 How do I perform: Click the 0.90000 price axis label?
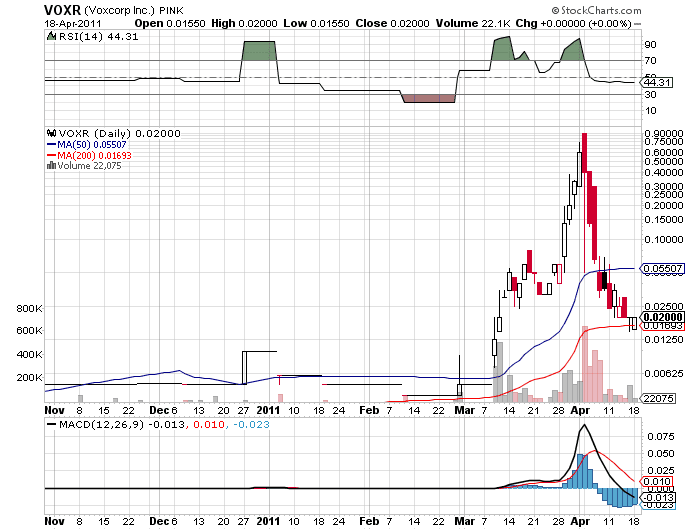click(x=664, y=134)
